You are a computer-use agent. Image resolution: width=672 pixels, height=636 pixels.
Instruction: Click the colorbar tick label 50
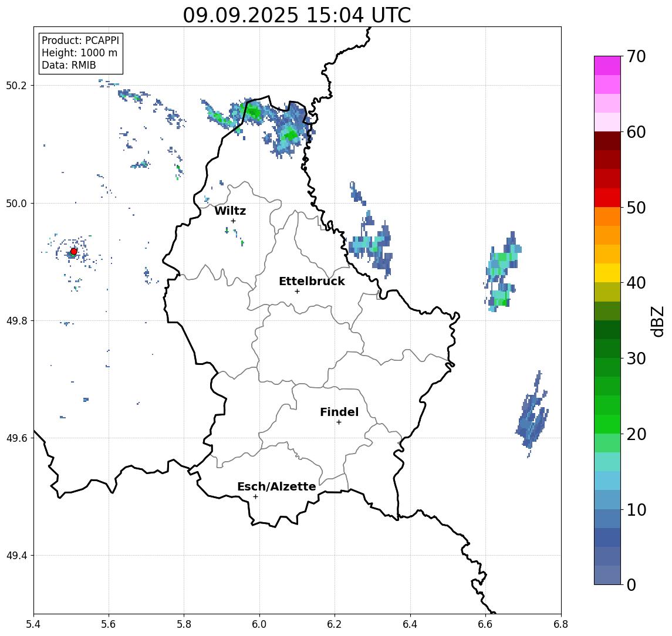(636, 208)
